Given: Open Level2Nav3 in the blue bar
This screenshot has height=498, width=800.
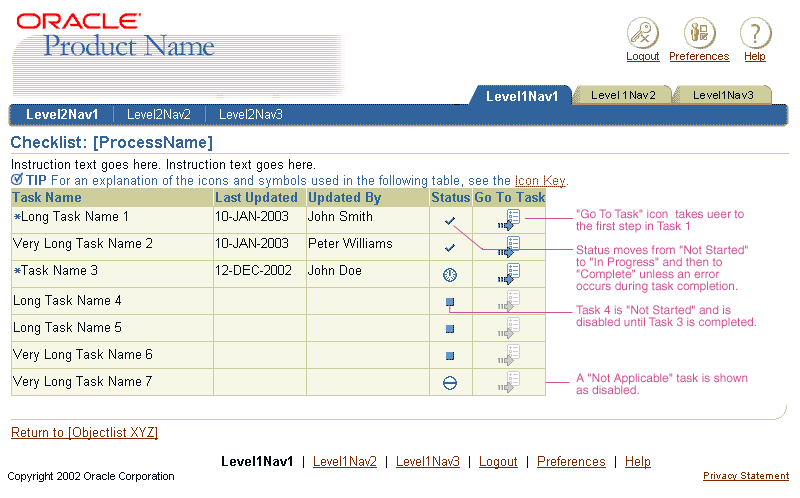Looking at the screenshot, I should click(x=251, y=114).
